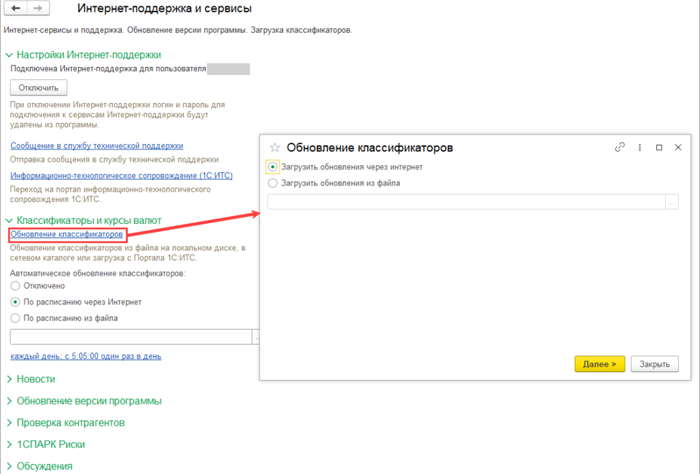Select 'По расписанию из файла' radio button
Screen dimensions: 700x474
tap(15, 318)
